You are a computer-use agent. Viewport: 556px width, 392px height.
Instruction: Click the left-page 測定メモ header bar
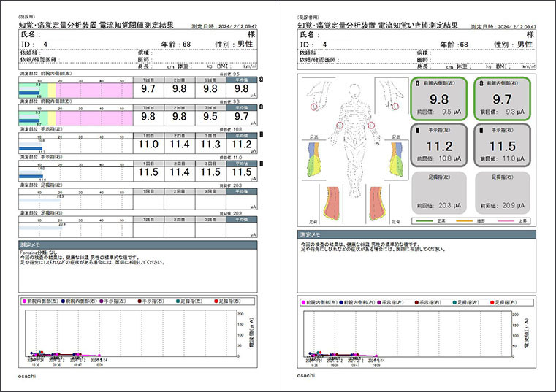[x=138, y=245]
